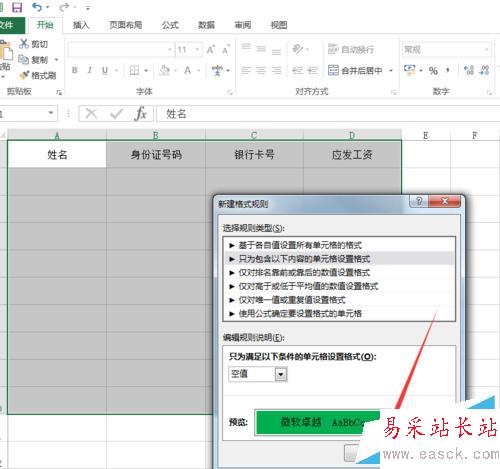Apply comma style number format

pyautogui.click(x=448, y=70)
